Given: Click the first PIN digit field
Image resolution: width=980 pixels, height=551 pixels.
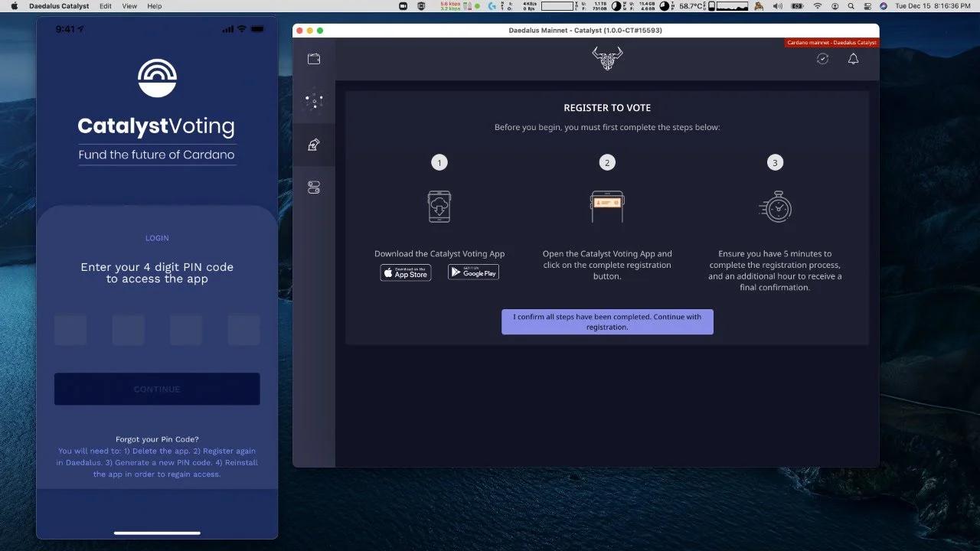Looking at the screenshot, I should [70, 329].
